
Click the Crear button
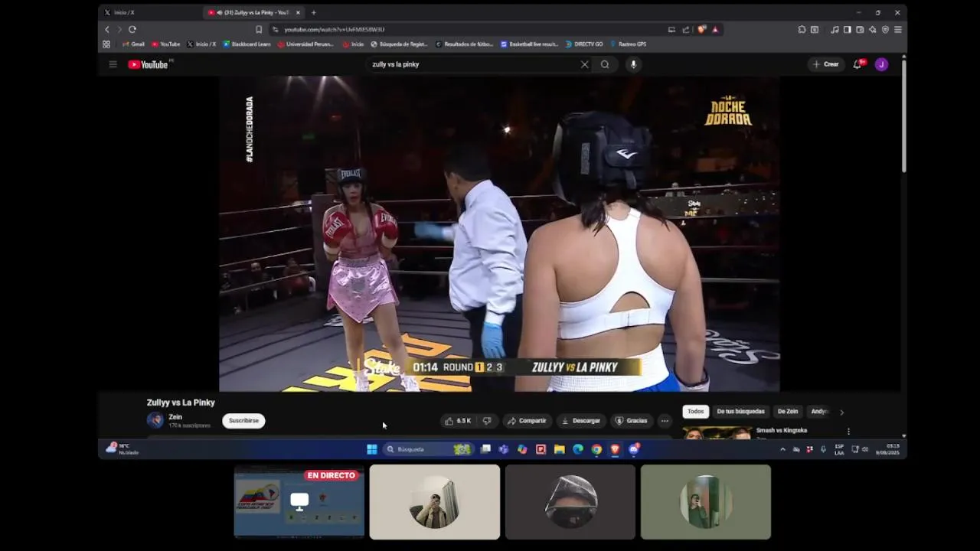826,64
